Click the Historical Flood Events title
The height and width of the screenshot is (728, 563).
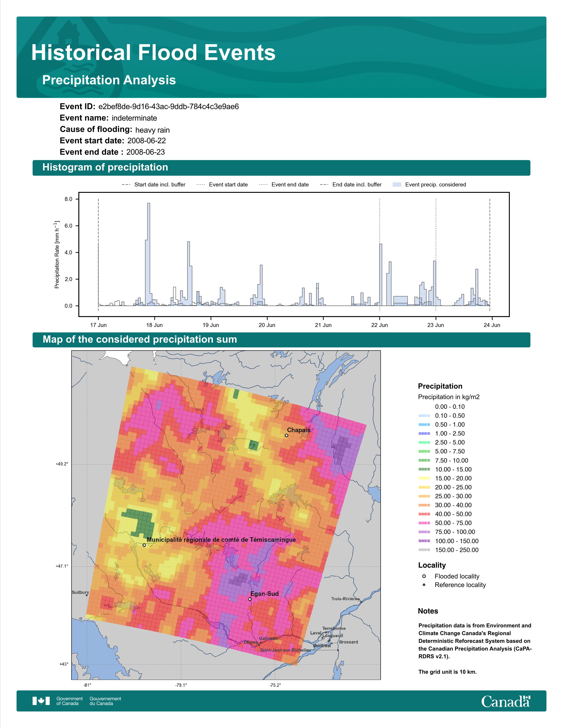pyautogui.click(x=153, y=53)
